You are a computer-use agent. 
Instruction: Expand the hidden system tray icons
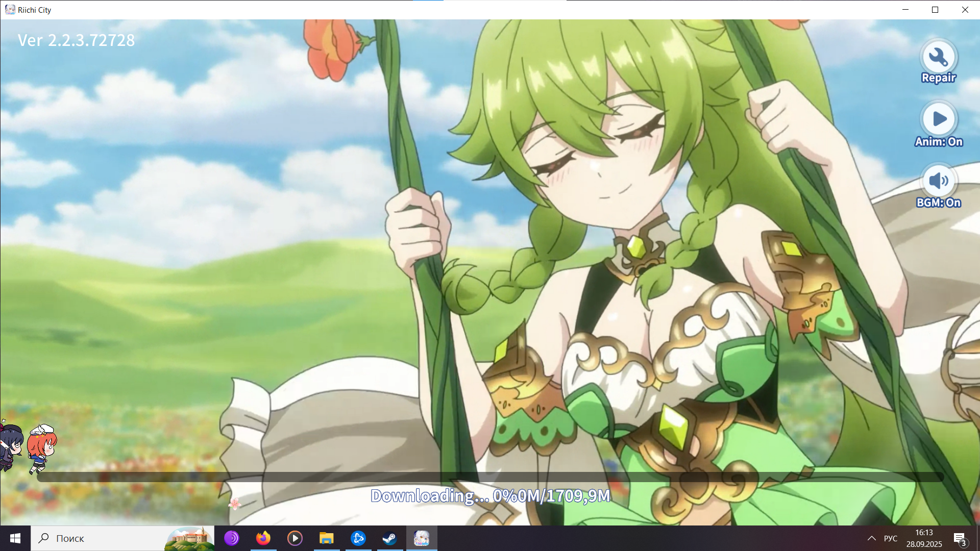pyautogui.click(x=872, y=538)
